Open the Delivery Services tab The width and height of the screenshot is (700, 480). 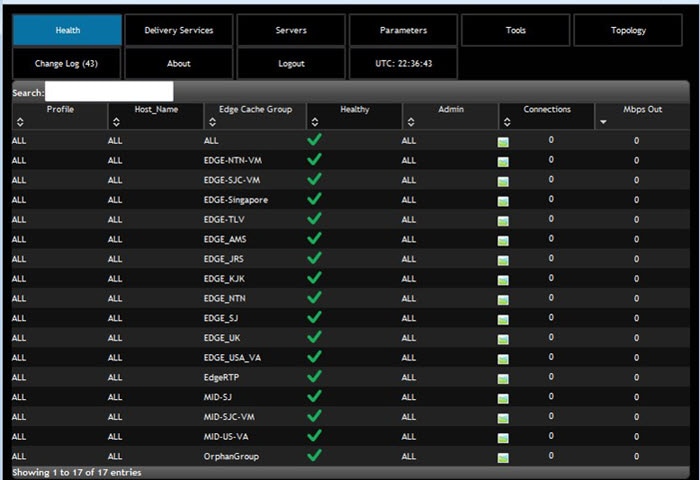coord(179,30)
